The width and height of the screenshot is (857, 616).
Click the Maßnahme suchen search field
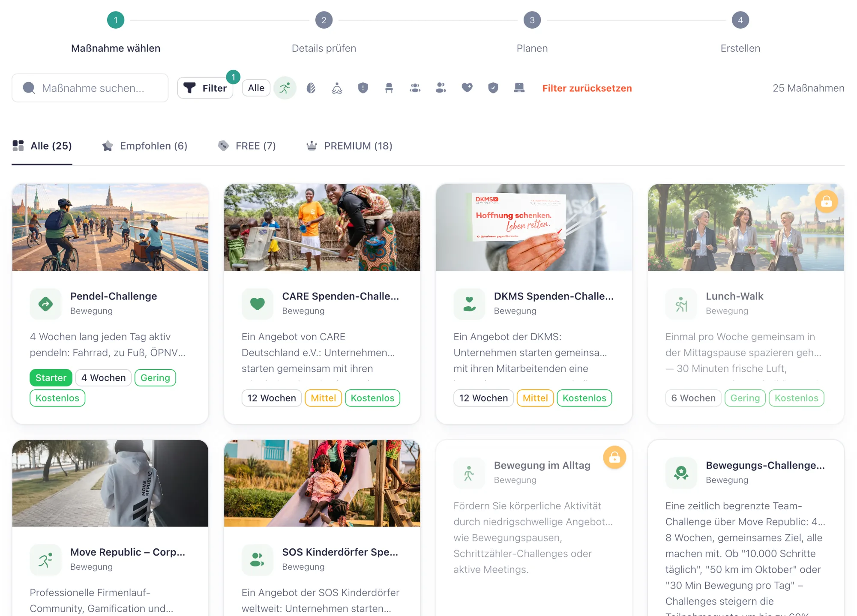tap(92, 88)
